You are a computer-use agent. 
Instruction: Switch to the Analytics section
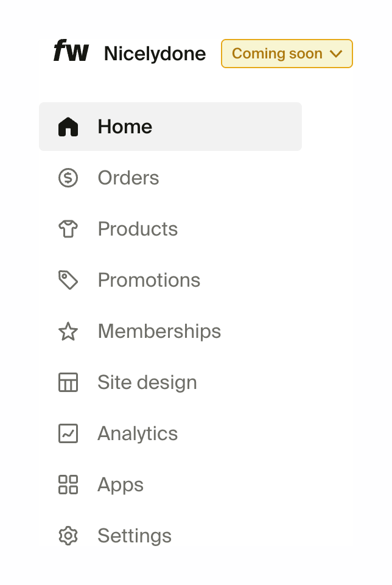(x=137, y=433)
